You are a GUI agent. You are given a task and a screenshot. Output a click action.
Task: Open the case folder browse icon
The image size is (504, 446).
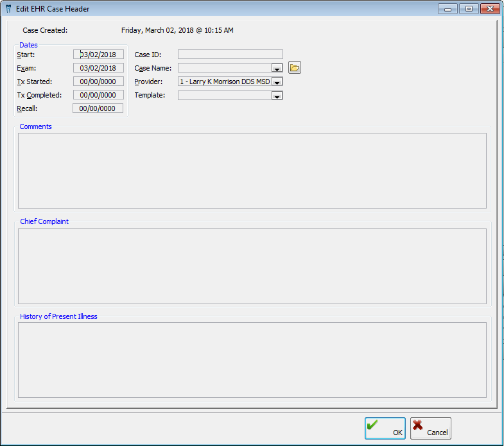click(295, 68)
